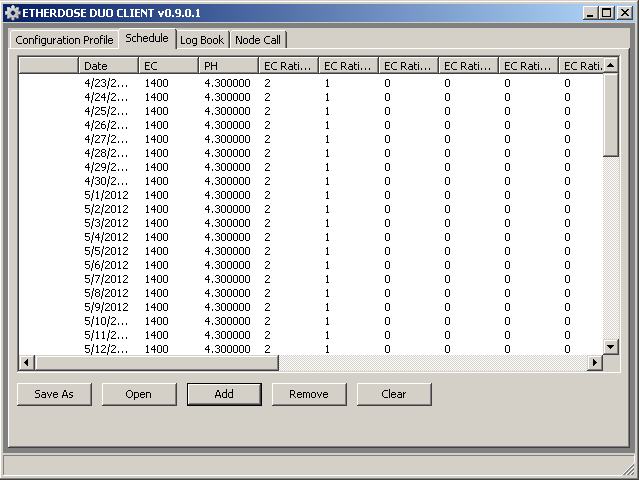Sort by the PH column header
The image size is (639, 480).
(228, 66)
